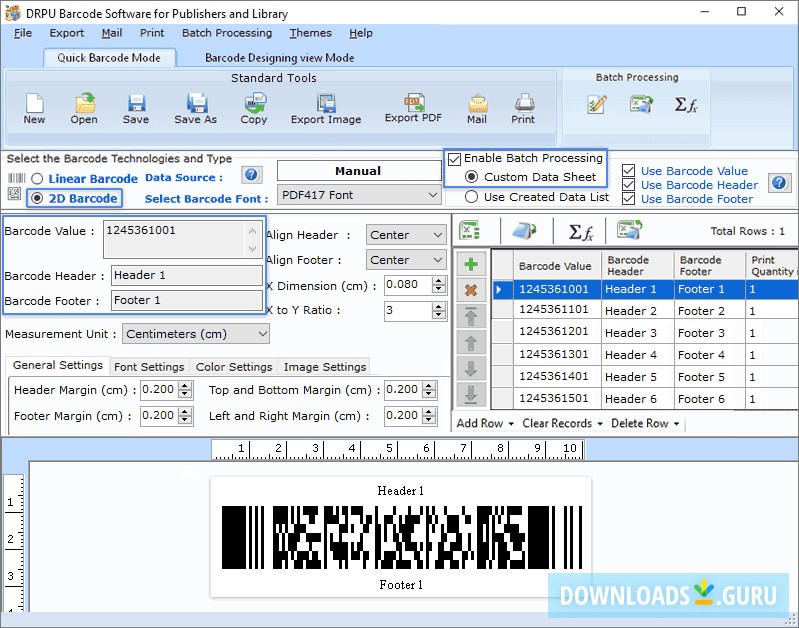This screenshot has width=799, height=628.
Task: Print barcode using the Print icon
Action: point(523,103)
